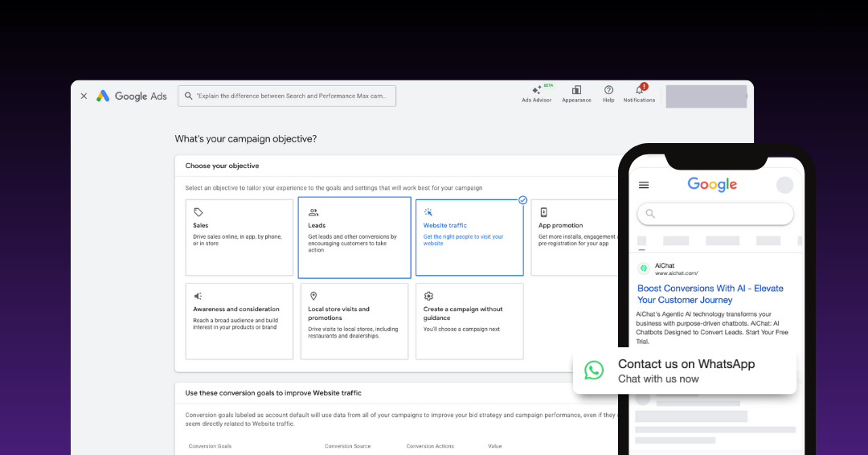Focus the Google Ads search field
868x455 pixels.
[x=287, y=96]
